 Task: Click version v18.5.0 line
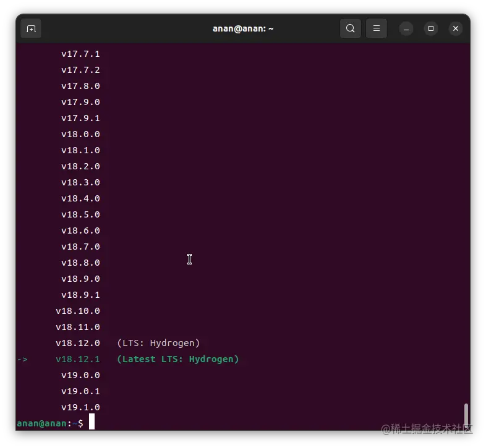[80, 214]
